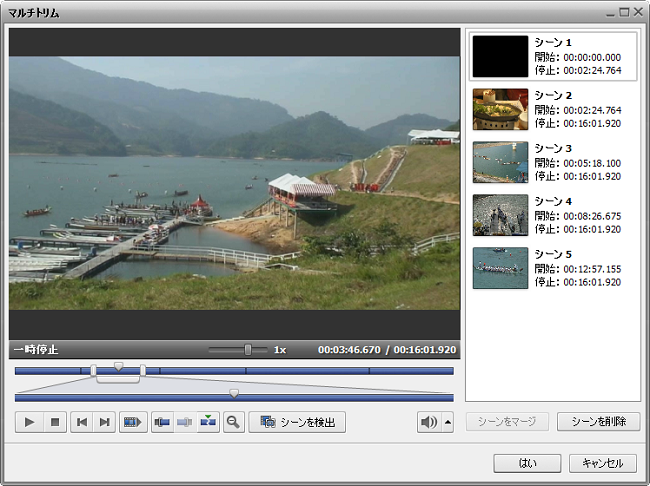Screen dimensions: 650x486
Task: Click start time 00:08:26.675
Action: [592, 216]
